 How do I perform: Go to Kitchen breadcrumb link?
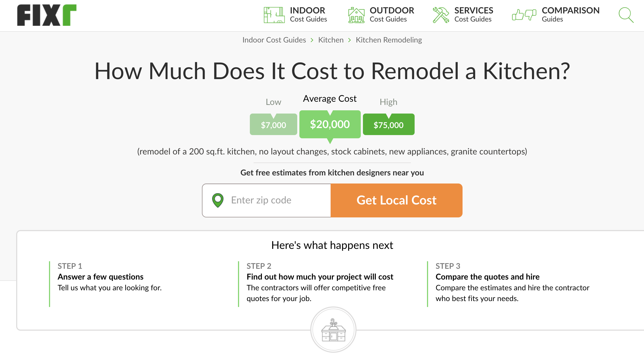331,40
